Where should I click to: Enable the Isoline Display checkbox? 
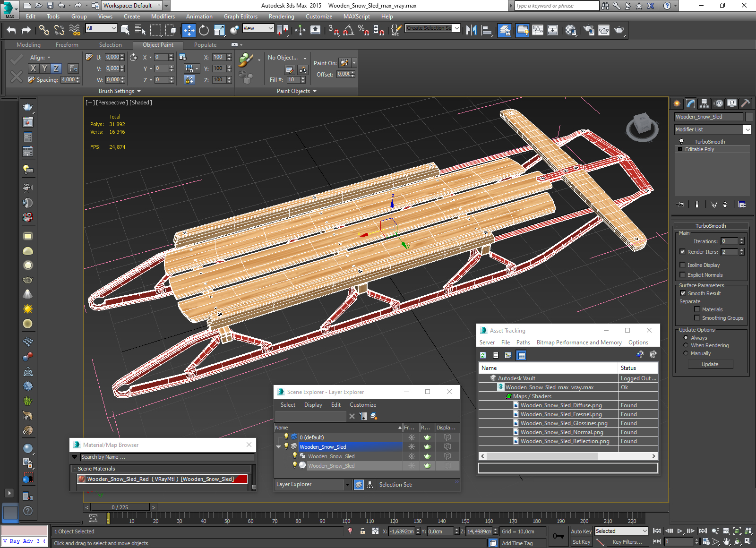682,265
